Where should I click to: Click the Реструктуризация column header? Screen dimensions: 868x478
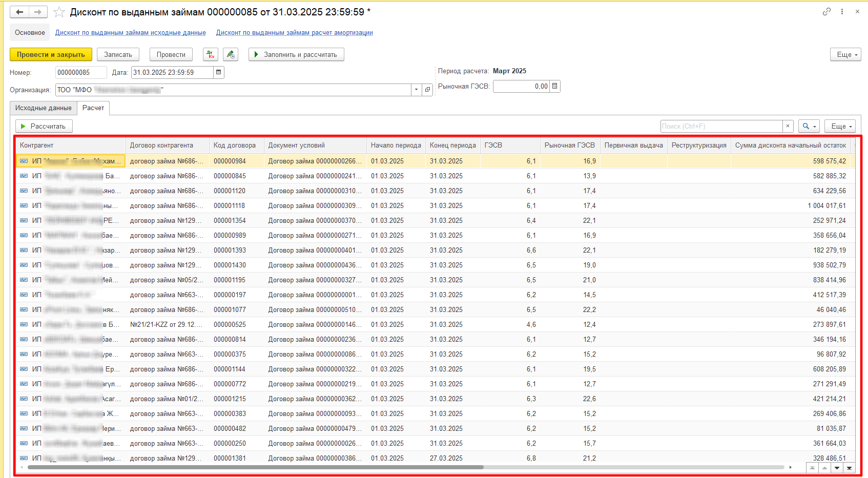coord(699,146)
